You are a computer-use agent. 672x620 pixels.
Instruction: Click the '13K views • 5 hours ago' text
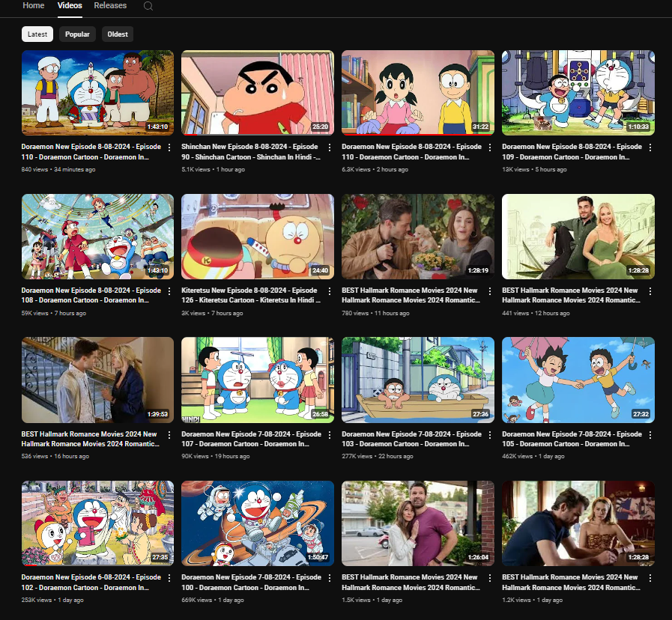(x=534, y=169)
